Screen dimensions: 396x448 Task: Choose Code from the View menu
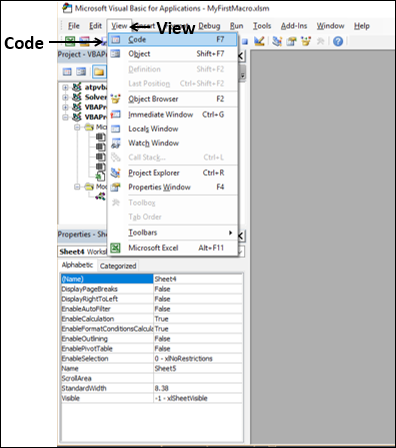172,39
